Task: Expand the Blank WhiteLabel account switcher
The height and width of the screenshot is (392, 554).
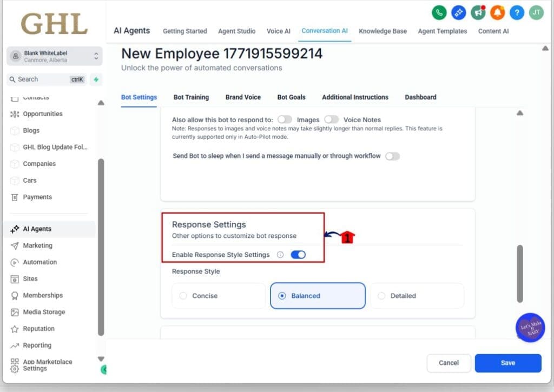Action: 53,56
